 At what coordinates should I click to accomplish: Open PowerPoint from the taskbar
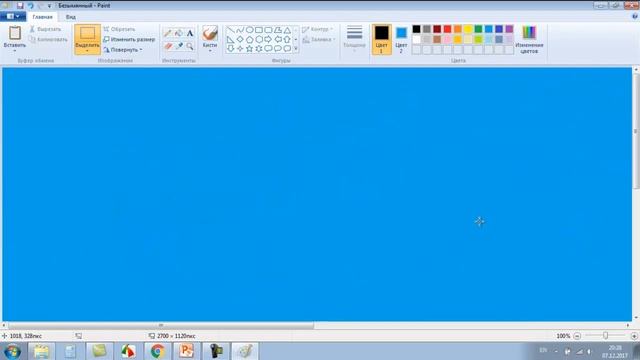coord(187,351)
